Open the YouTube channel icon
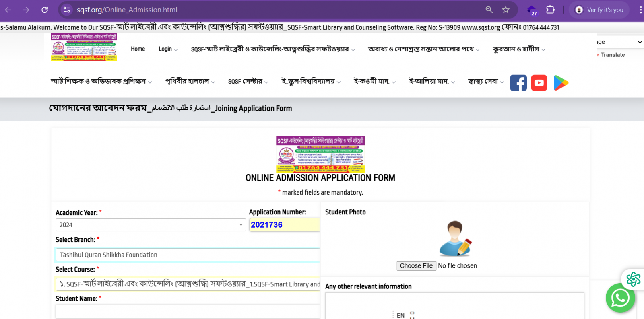This screenshot has width=644, height=319. tap(539, 83)
